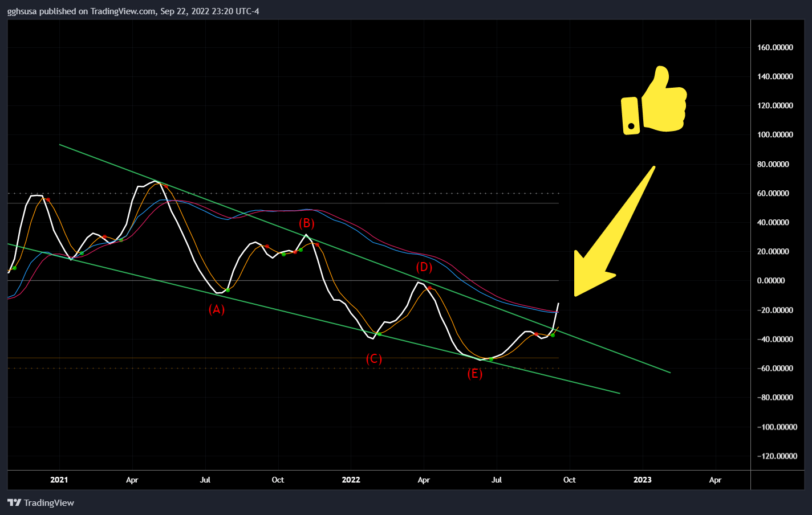The image size is (812, 515).
Task: Click the red dot near wave (D) peak
Action: pyautogui.click(x=429, y=289)
